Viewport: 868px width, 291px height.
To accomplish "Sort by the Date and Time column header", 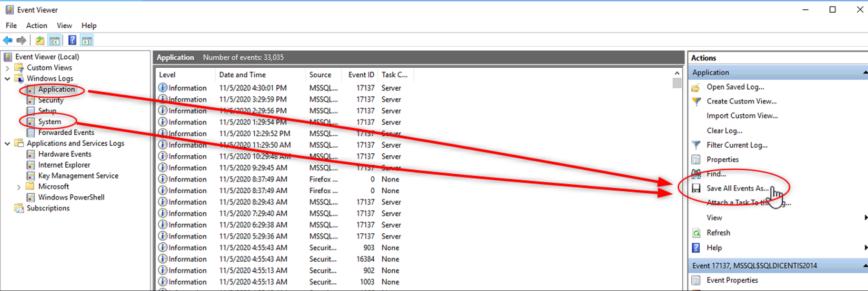I will pos(260,75).
